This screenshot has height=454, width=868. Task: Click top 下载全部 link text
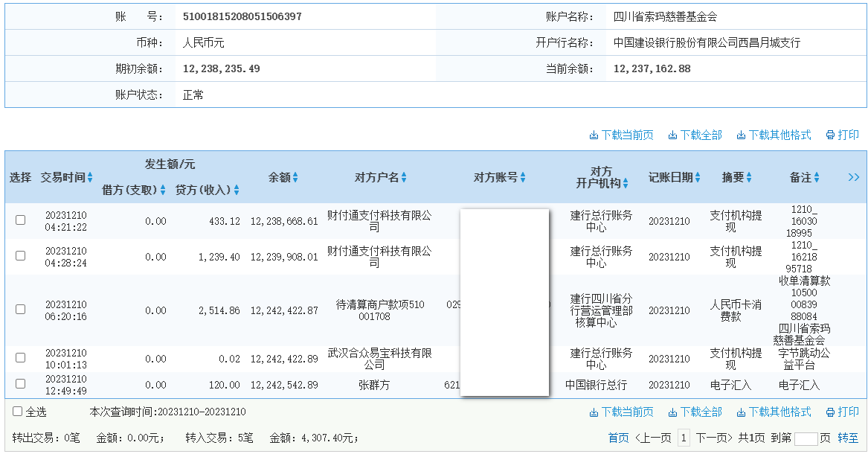tap(701, 135)
